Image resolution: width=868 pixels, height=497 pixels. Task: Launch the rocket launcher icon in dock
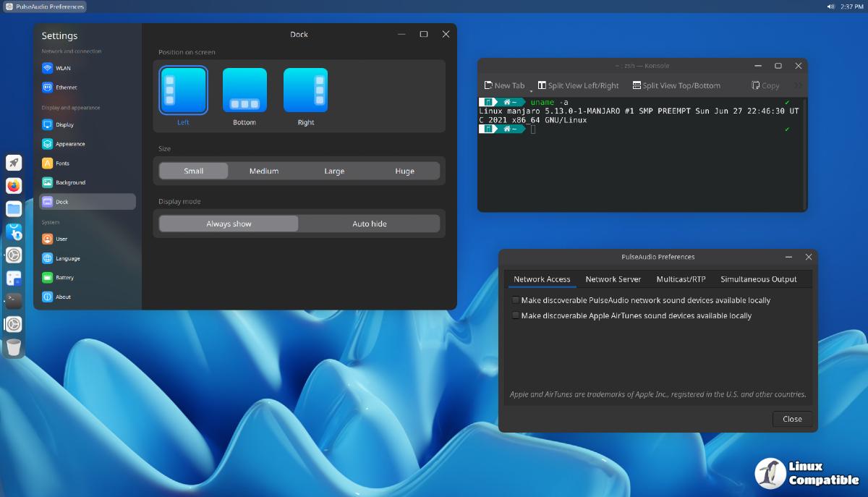[x=14, y=163]
